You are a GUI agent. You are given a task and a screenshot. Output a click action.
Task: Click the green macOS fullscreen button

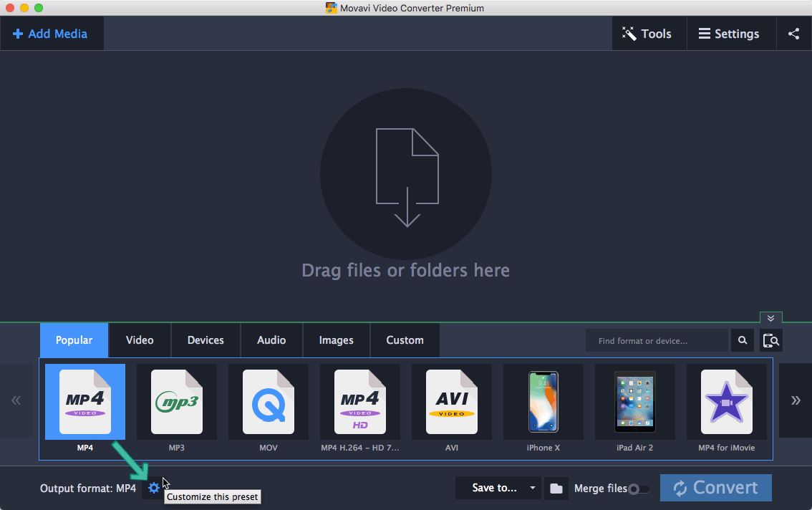coord(39,8)
